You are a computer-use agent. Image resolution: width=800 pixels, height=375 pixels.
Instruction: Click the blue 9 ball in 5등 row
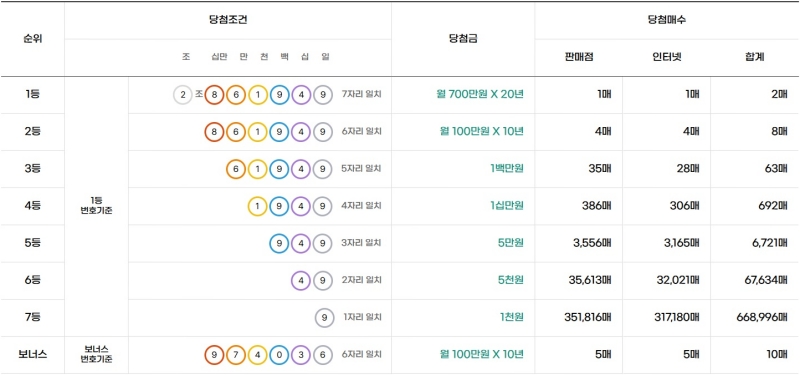coord(279,243)
